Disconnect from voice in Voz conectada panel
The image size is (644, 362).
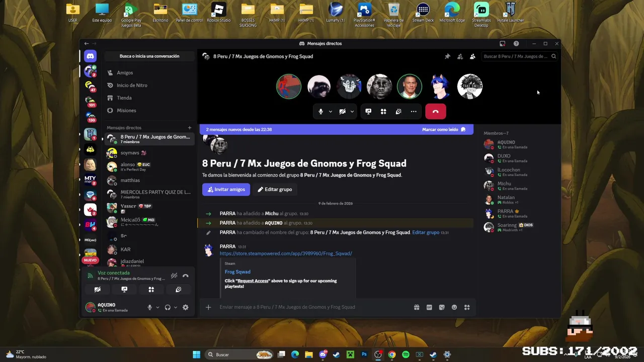click(186, 276)
